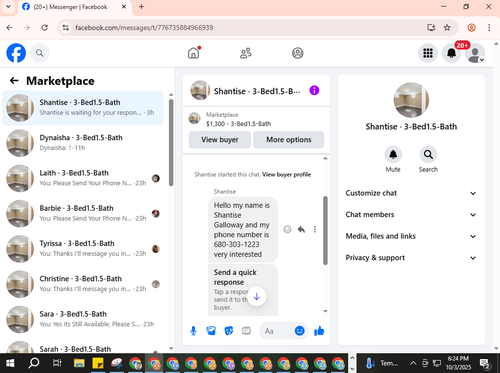Reload the page
500x373 pixels.
pyautogui.click(x=44, y=27)
